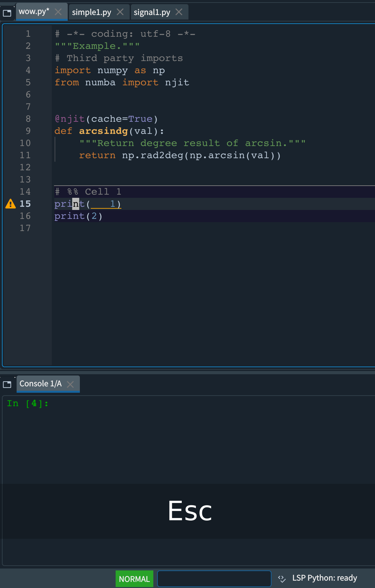Image resolution: width=375 pixels, height=588 pixels.
Task: Close the signal1.py tab
Action: pyautogui.click(x=179, y=12)
